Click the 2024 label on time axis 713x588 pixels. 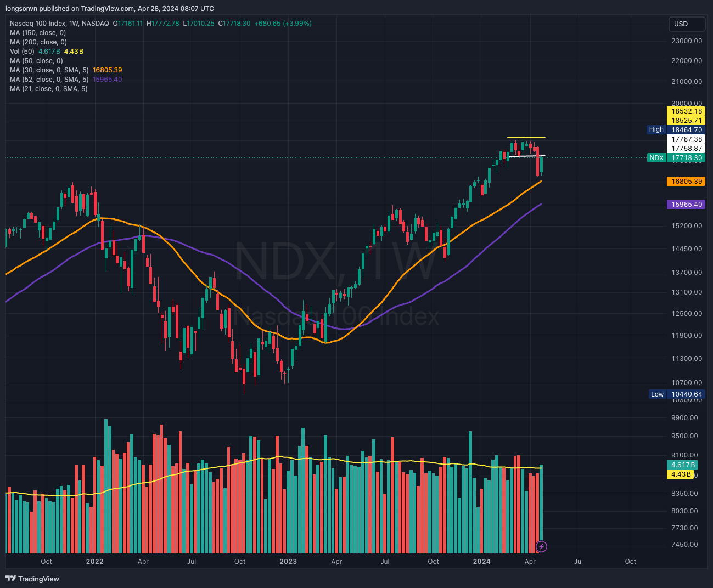(482, 562)
